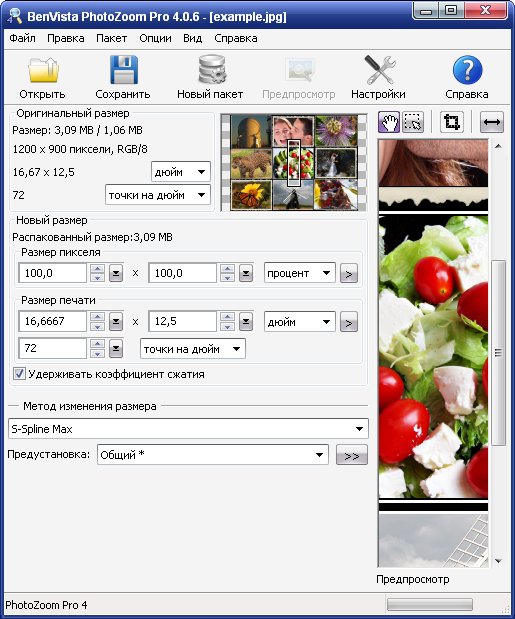Click the image navigator thumbnail
This screenshot has height=619, width=515.
click(x=294, y=162)
